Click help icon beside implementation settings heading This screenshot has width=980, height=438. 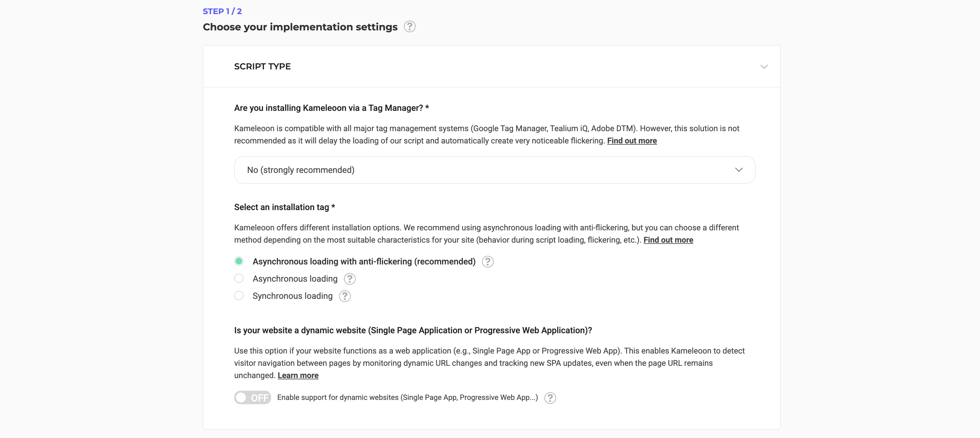(x=409, y=27)
